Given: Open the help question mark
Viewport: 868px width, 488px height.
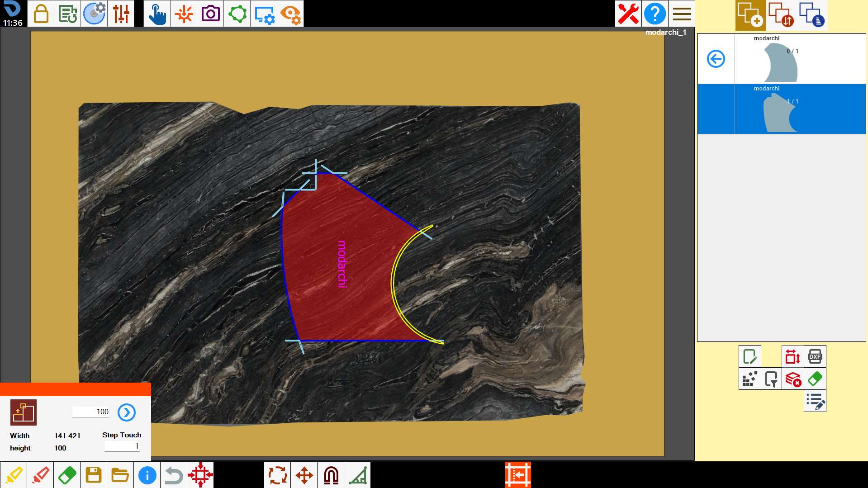Looking at the screenshot, I should 655,14.
